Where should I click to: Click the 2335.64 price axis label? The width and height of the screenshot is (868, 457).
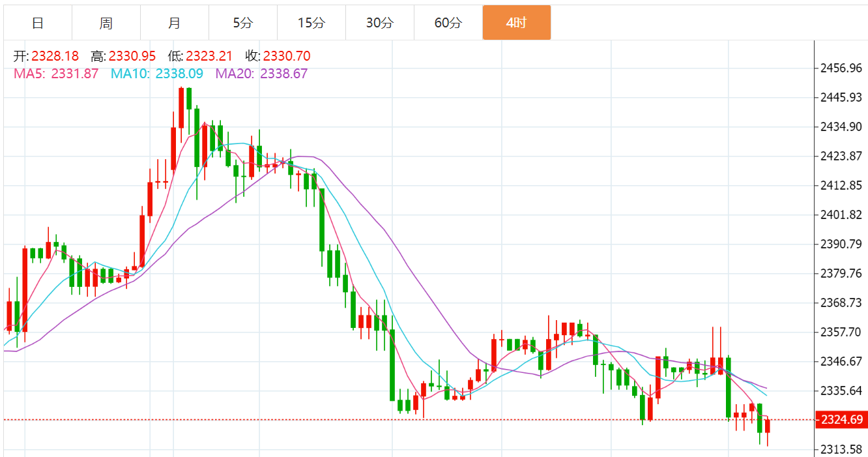pyautogui.click(x=841, y=391)
